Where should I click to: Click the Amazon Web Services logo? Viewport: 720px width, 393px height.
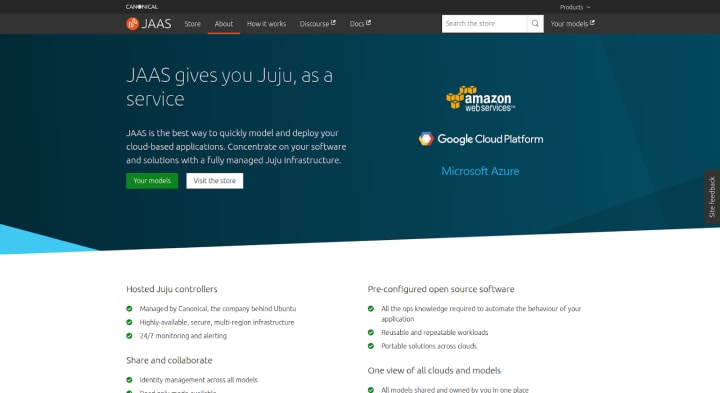[480, 99]
